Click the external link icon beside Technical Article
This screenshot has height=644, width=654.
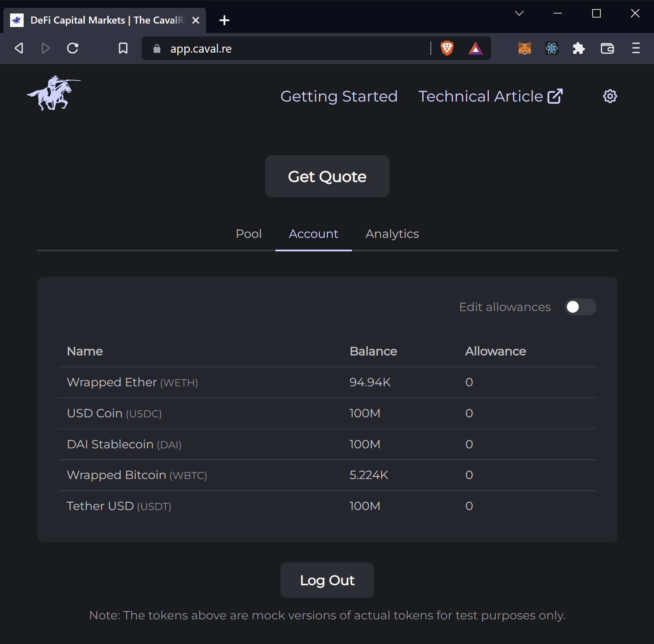pos(555,96)
